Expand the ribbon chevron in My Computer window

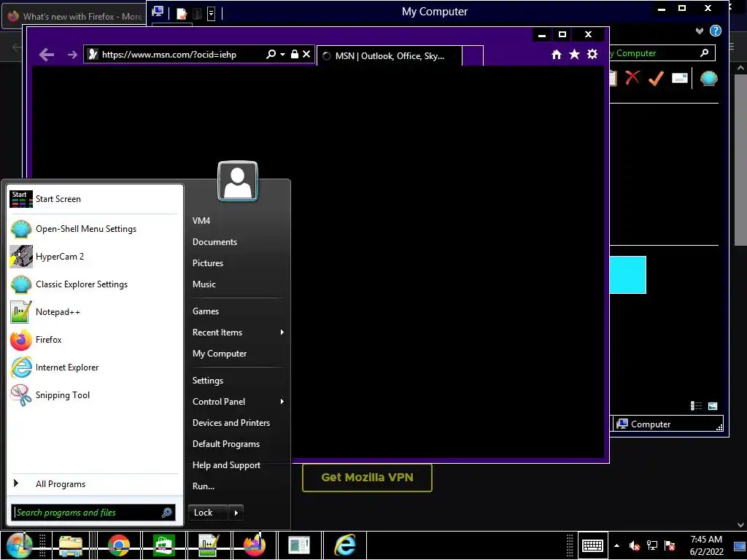pos(700,31)
